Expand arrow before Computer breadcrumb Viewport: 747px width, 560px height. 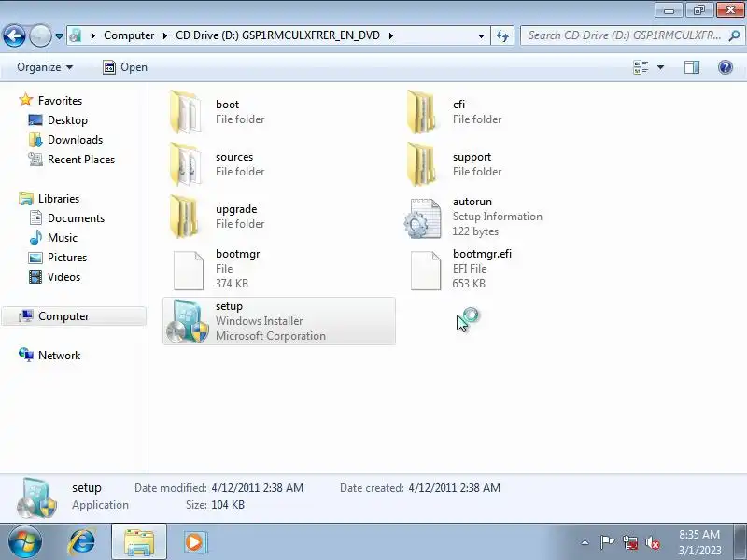pos(92,35)
